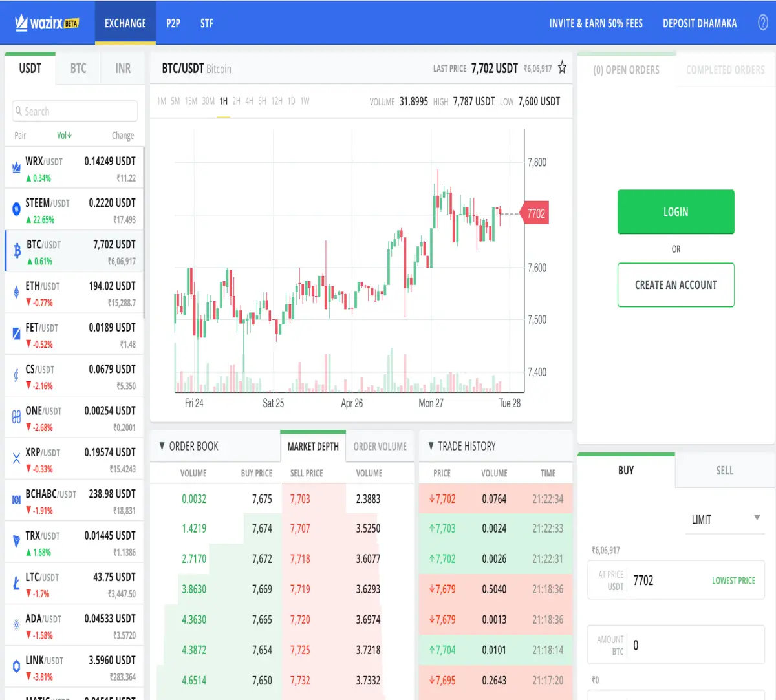Click the CS coin icon
Screen dimensions: 776x700
coord(16,376)
